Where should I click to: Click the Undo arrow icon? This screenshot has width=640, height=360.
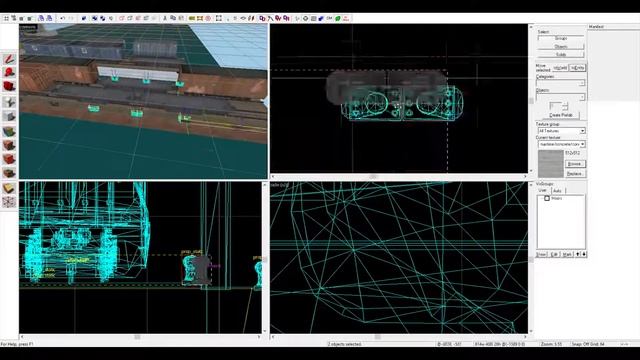click(62, 18)
